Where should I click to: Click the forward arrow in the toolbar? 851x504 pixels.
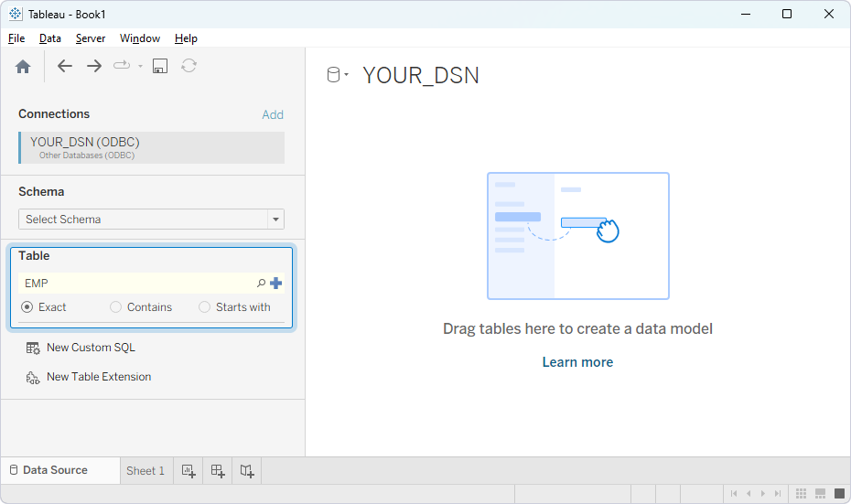click(94, 66)
